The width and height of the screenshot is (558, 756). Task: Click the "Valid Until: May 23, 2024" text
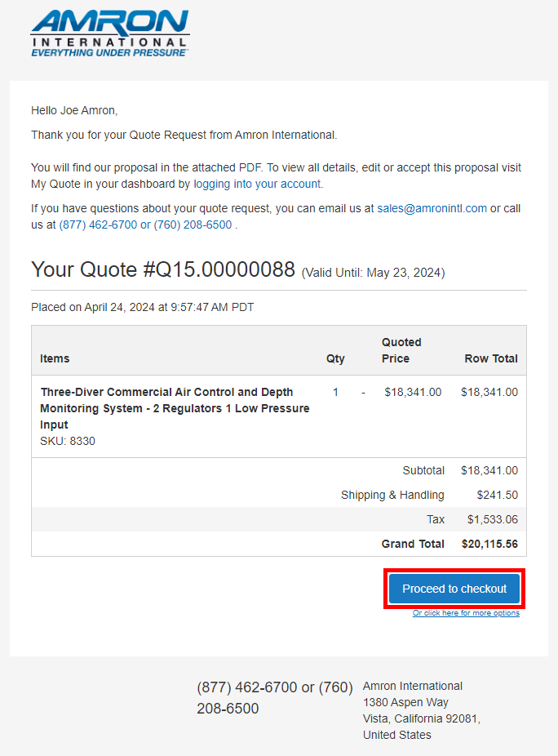pyautogui.click(x=374, y=273)
